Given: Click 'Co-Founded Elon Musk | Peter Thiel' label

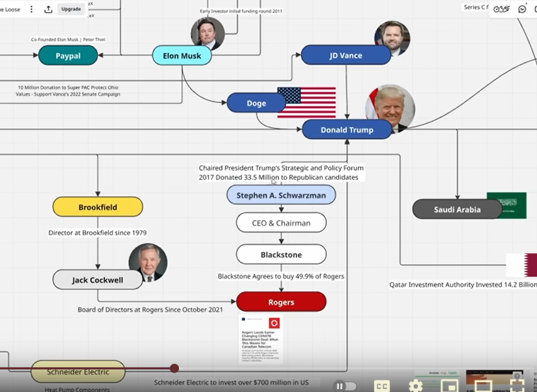Looking at the screenshot, I should point(68,39).
